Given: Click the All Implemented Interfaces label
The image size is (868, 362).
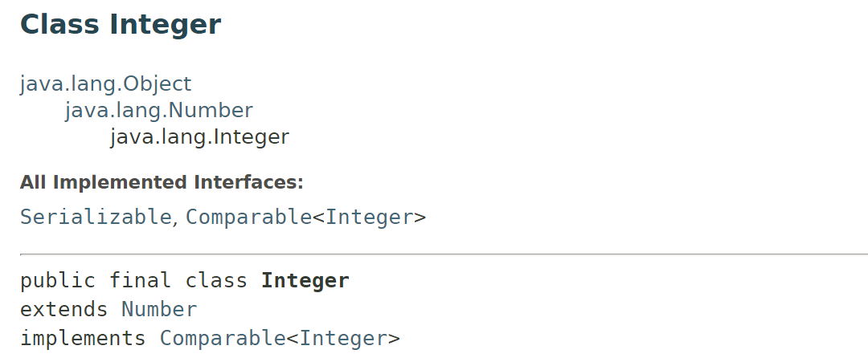Looking at the screenshot, I should (162, 183).
